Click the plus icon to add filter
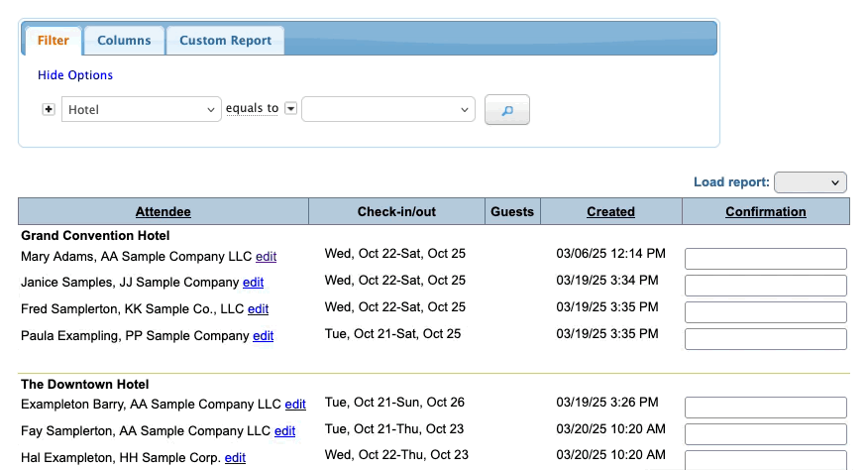The width and height of the screenshot is (868, 470). click(49, 109)
